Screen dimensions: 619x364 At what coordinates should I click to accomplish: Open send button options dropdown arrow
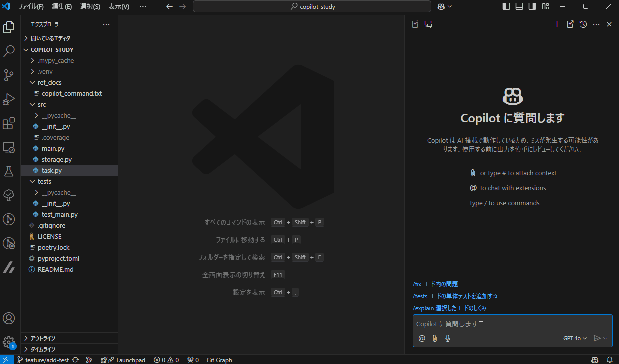pyautogui.click(x=606, y=338)
